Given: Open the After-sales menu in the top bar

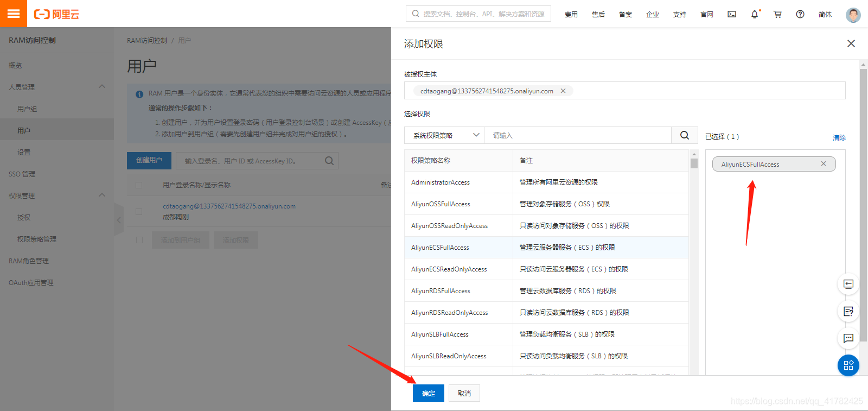Looking at the screenshot, I should coord(598,15).
